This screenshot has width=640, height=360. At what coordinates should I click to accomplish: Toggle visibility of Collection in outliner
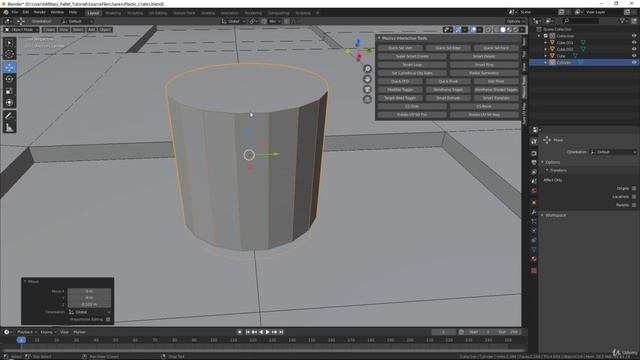pyautogui.click(x=634, y=36)
